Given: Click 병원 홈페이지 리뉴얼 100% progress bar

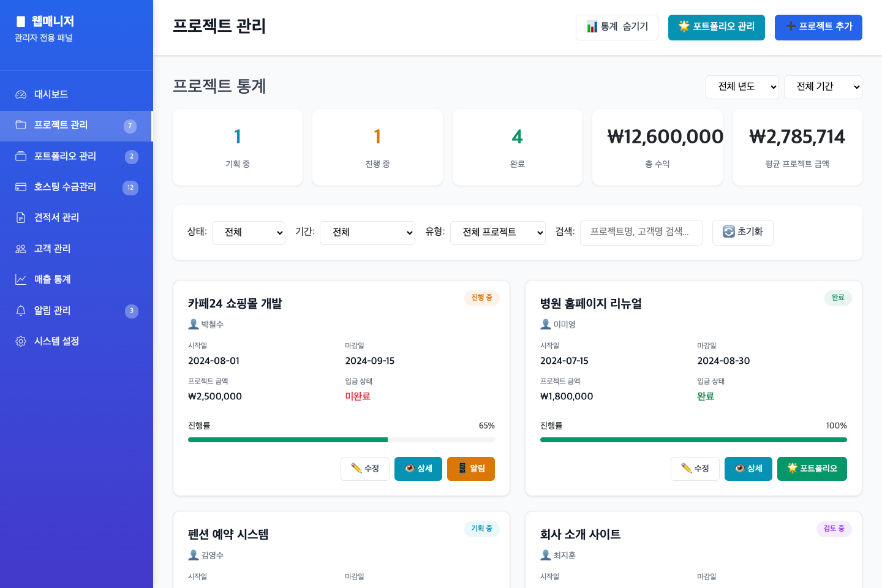Looking at the screenshot, I should (x=693, y=440).
